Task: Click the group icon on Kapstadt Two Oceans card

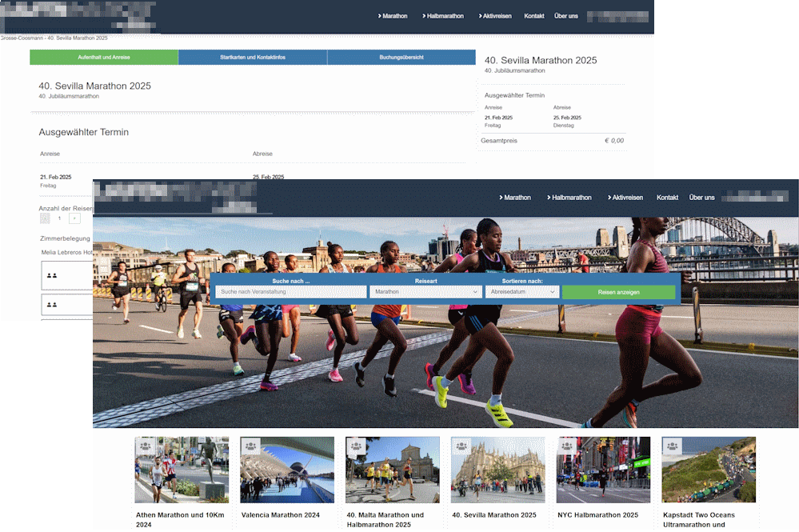Action: [x=673, y=446]
